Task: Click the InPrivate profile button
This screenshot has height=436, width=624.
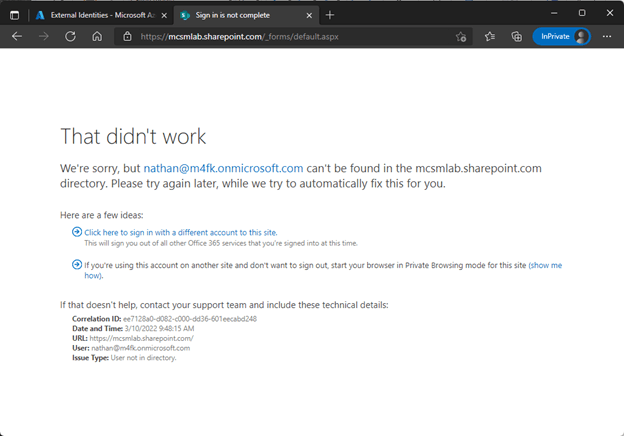Action: (561, 37)
